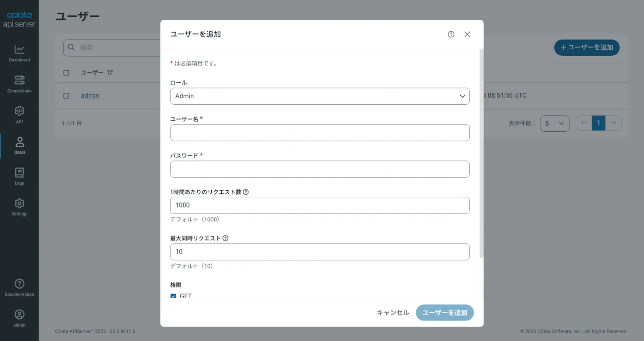Click inside the password input field
The image size is (644, 341).
coord(320,169)
